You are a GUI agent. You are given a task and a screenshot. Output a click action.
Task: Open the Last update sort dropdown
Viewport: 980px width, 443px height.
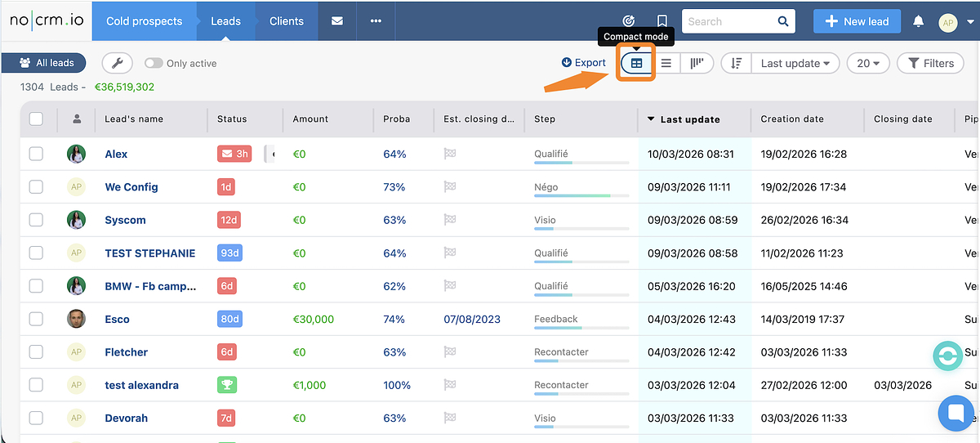(x=795, y=63)
